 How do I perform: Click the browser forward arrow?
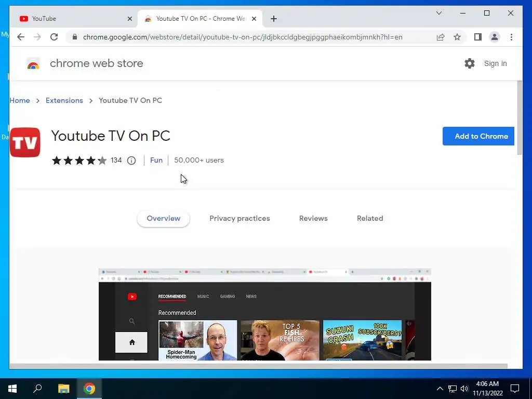[37, 37]
